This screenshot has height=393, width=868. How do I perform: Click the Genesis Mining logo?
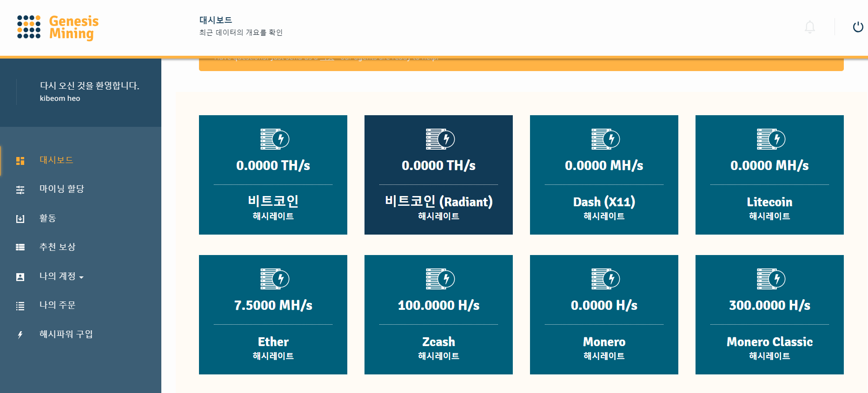[58, 27]
